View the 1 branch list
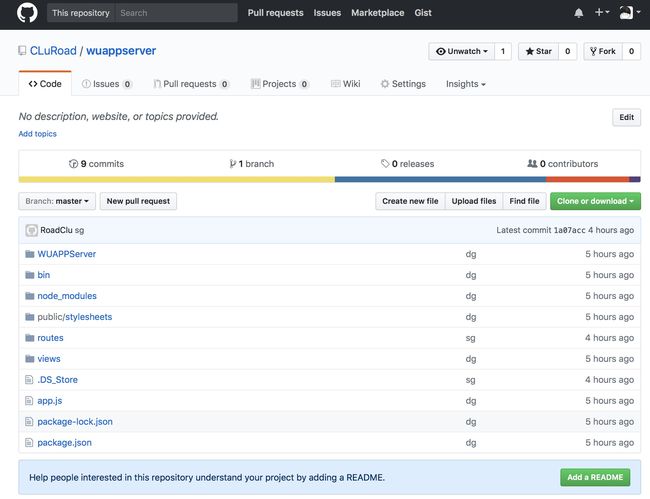 pyautogui.click(x=252, y=164)
